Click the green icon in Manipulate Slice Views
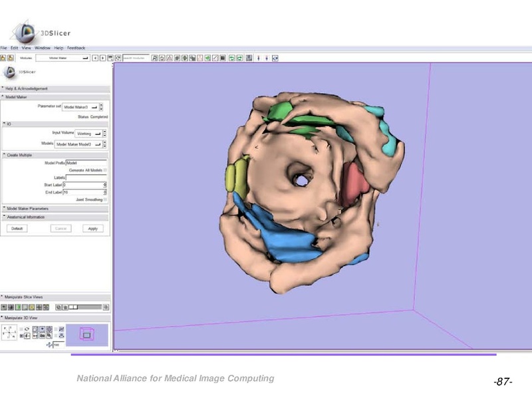Viewport: 532px width, 399px height. [18, 307]
